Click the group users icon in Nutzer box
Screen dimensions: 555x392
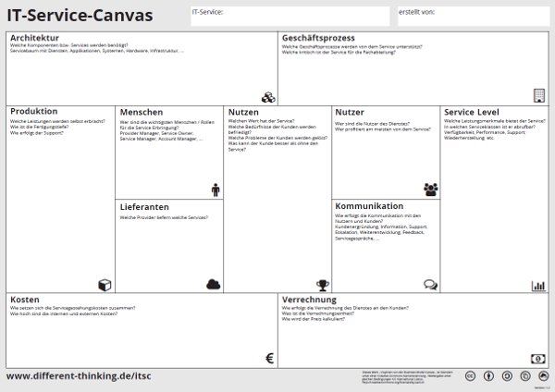(x=431, y=189)
